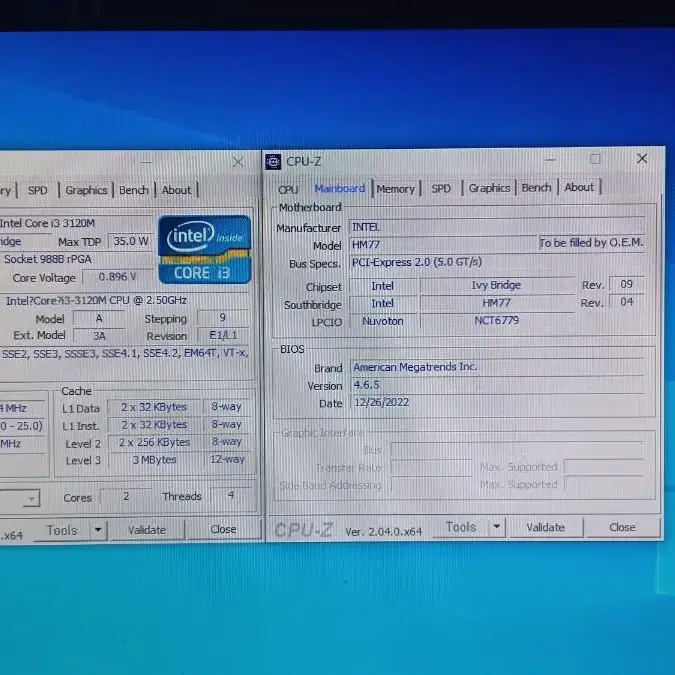Close the left CPU-Z window with X
Image resolution: width=675 pixels, height=675 pixels.
(238, 162)
